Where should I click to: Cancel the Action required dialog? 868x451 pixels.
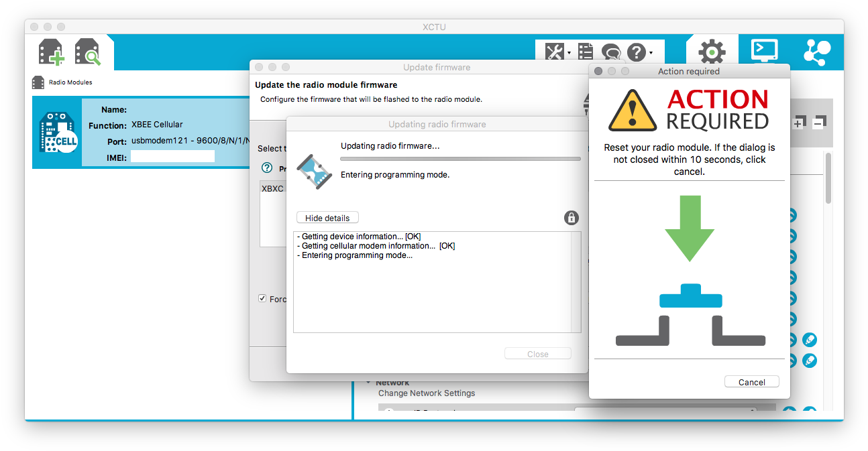(752, 382)
